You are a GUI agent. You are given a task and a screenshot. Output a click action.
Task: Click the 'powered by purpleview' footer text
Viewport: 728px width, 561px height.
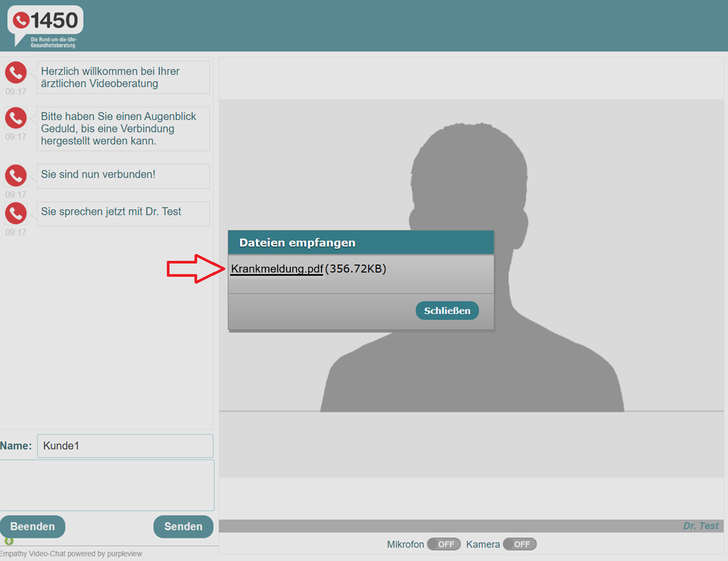[x=71, y=554]
